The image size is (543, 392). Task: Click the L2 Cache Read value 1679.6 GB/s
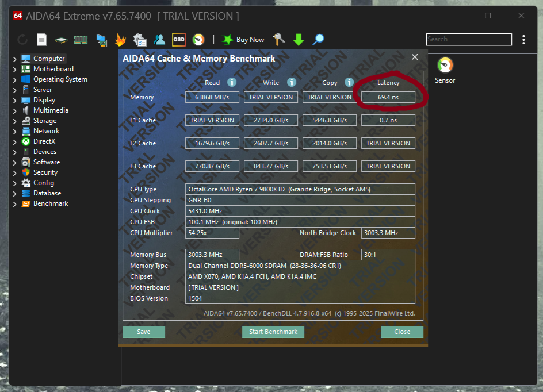pyautogui.click(x=212, y=143)
